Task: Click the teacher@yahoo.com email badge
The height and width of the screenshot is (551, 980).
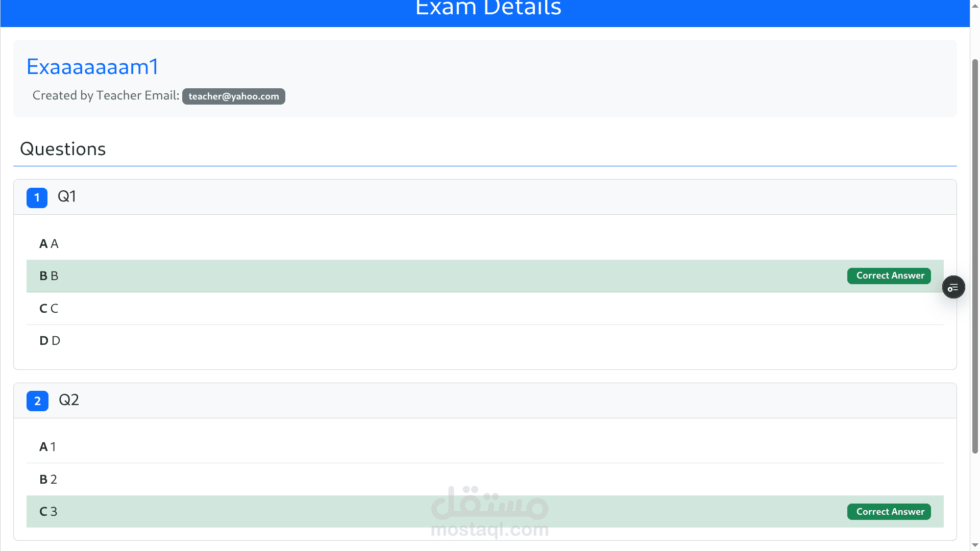Action: pos(234,96)
